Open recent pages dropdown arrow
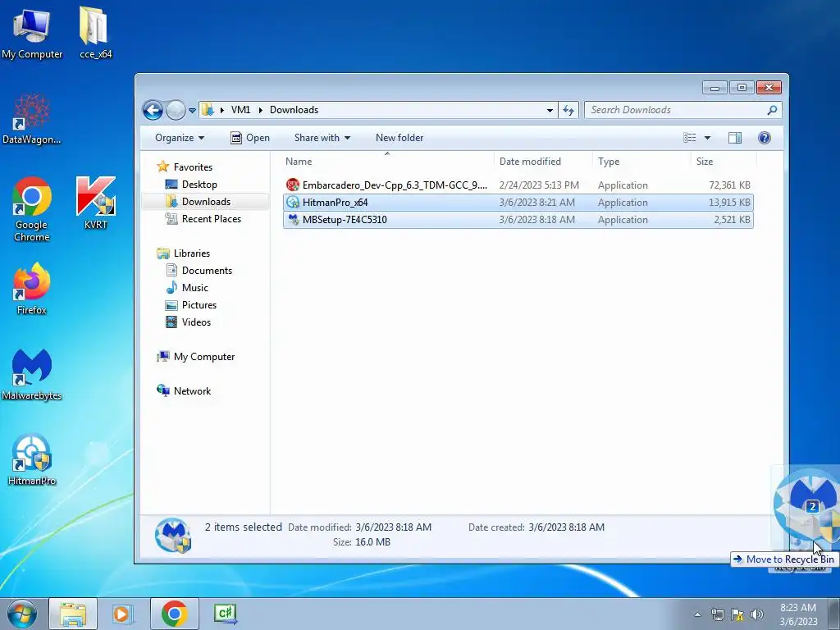The image size is (840, 630). tap(192, 111)
